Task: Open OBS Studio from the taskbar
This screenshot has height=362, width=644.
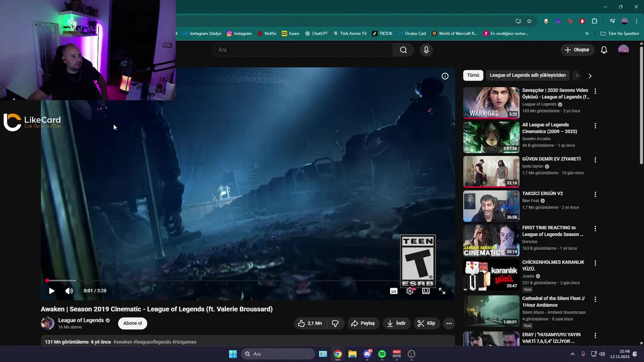Action: (x=412, y=354)
